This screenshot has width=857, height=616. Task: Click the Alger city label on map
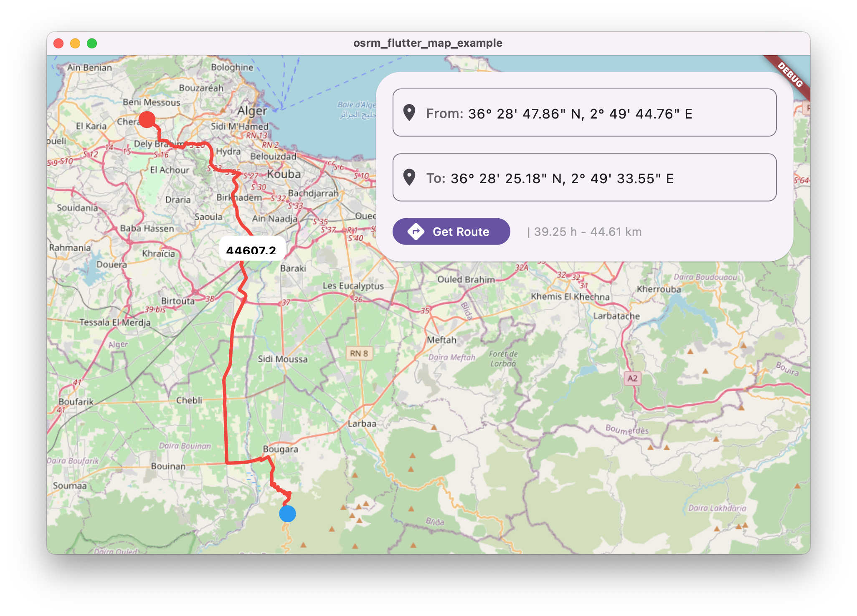tap(252, 111)
